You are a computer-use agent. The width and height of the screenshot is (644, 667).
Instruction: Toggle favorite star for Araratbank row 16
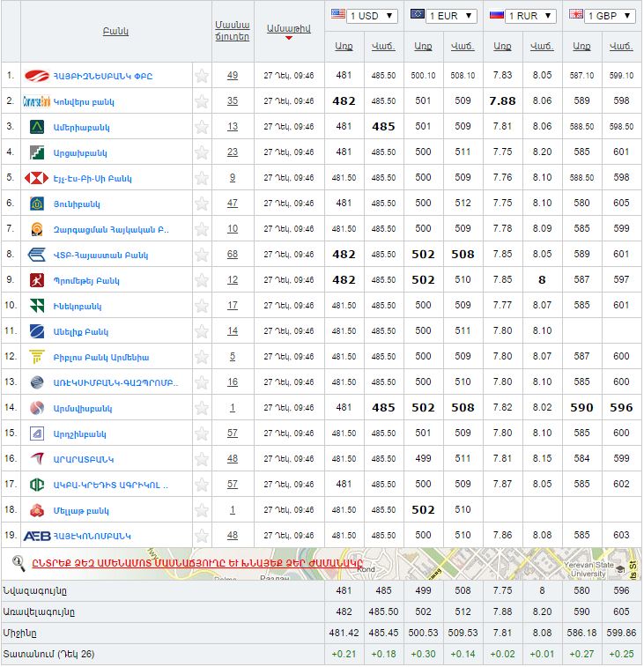coord(202,459)
